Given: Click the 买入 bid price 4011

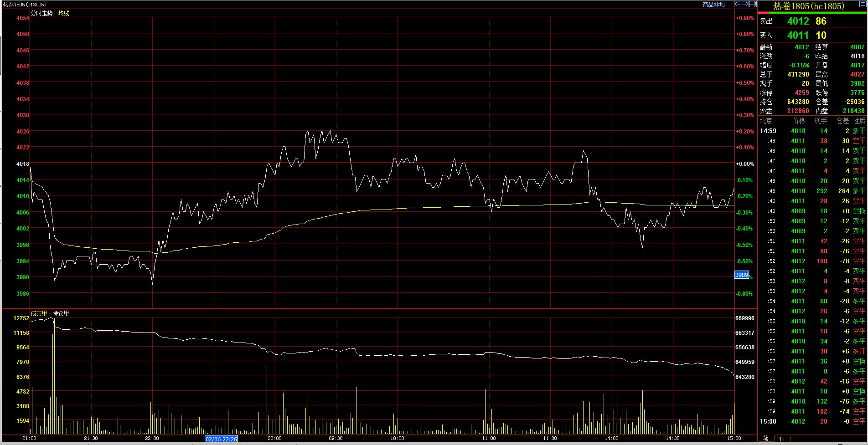Looking at the screenshot, I should point(798,36).
